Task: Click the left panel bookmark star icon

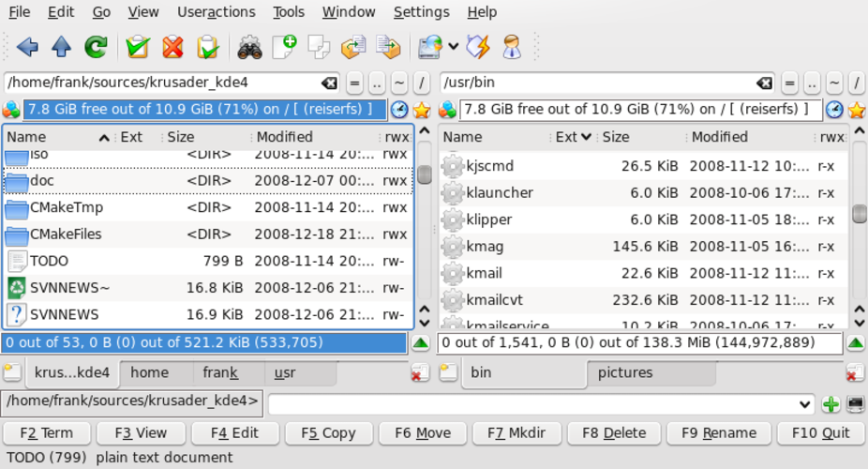Action: 422,110
